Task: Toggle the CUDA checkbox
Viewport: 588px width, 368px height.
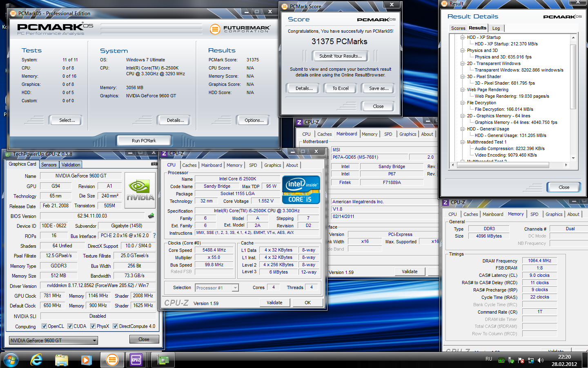Action: [x=70, y=326]
